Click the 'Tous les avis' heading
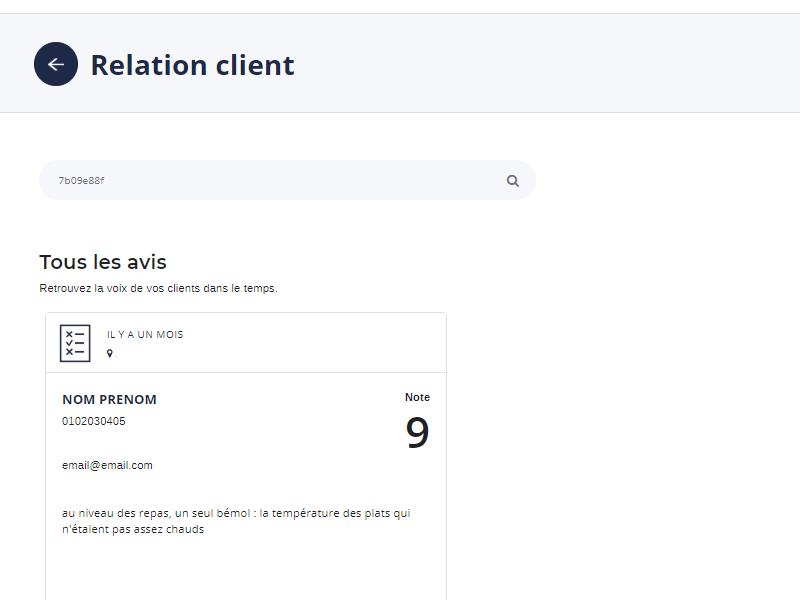The image size is (800, 600). (103, 262)
